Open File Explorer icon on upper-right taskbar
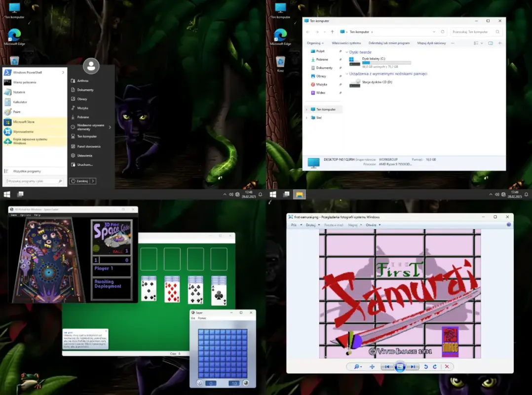The height and width of the screenshot is (395, 532). tap(299, 195)
